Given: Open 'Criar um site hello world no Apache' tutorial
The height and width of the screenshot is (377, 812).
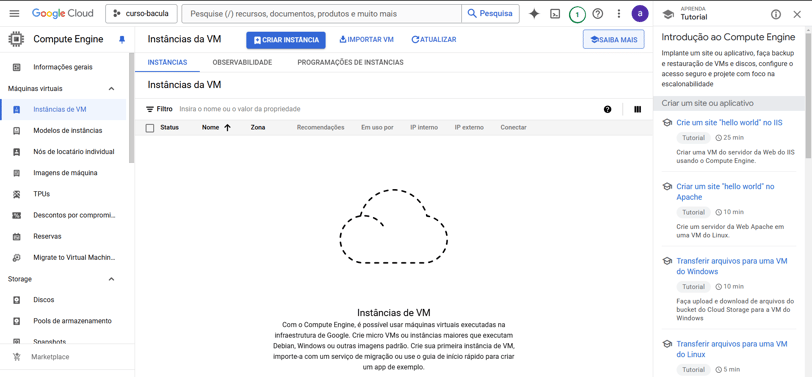Looking at the screenshot, I should [725, 192].
